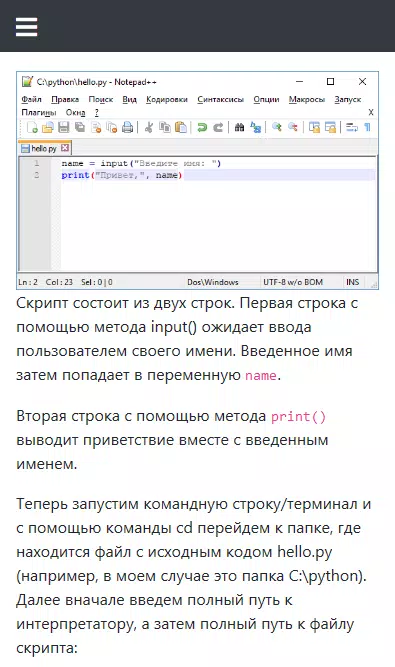Click the Close All documents icon
395x667 pixels.
pos(111,127)
